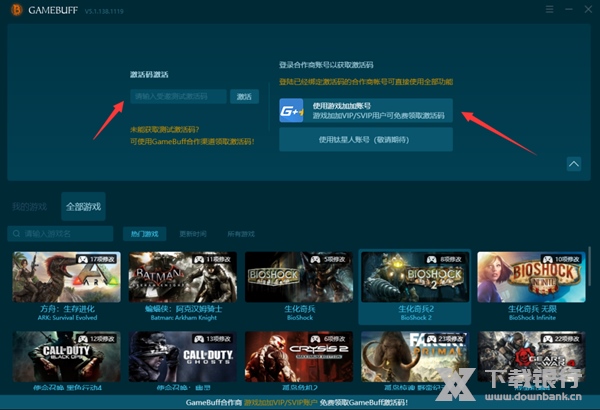Screen dimensions: 600x410
Task: Switch to 全部游戏 tab
Action: (x=83, y=207)
